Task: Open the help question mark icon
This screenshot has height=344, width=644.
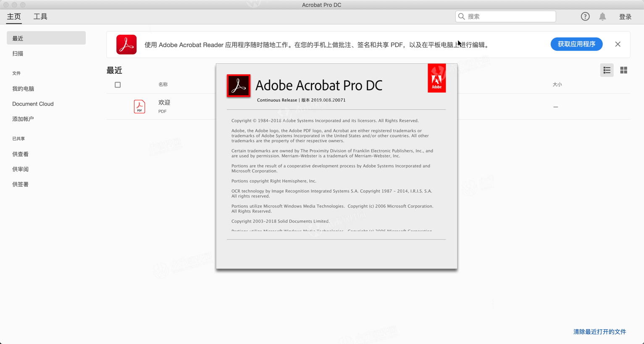Action: [x=585, y=16]
